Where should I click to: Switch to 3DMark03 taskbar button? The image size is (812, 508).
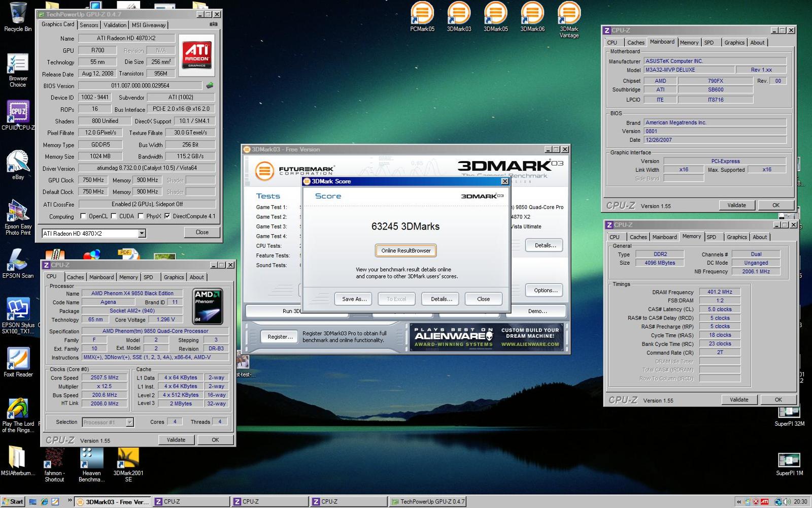pos(113,501)
